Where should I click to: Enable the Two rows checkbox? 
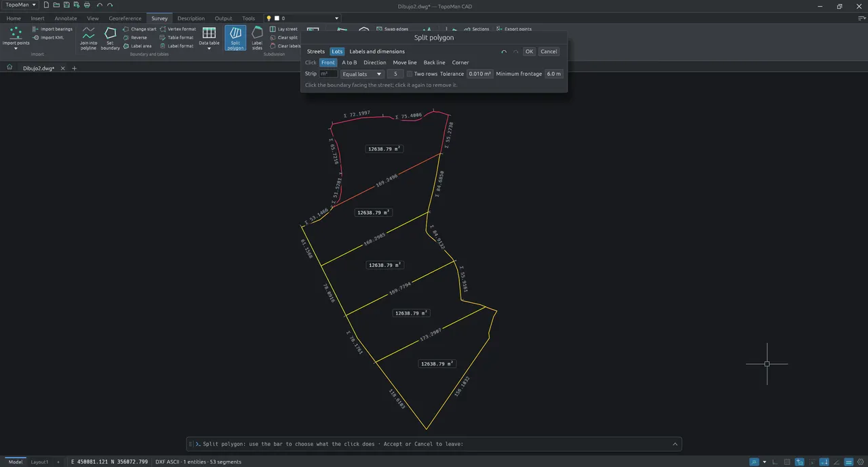(x=410, y=74)
